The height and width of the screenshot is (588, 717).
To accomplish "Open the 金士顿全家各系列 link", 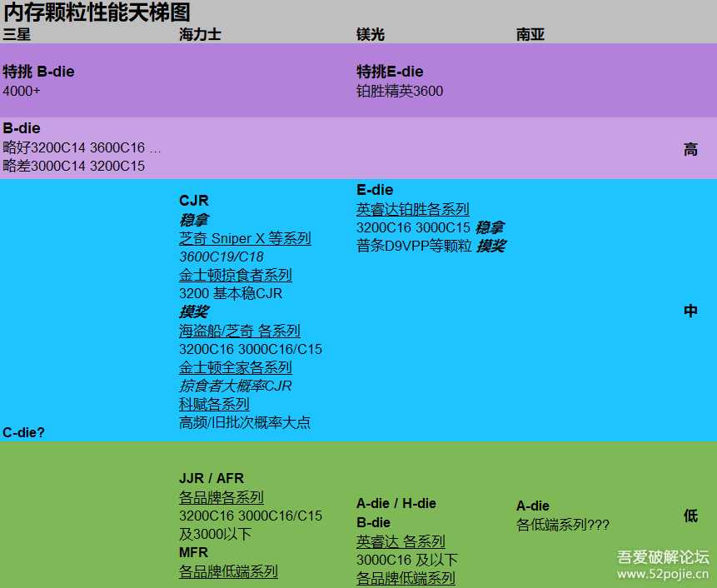I will click(235, 367).
